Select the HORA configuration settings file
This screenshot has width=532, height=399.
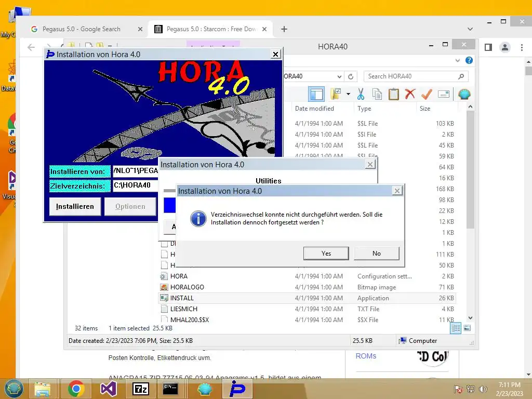[307, 276]
